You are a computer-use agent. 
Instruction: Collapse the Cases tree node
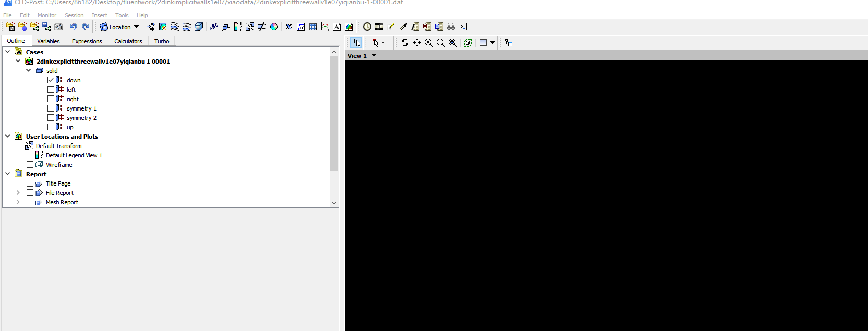click(x=8, y=52)
